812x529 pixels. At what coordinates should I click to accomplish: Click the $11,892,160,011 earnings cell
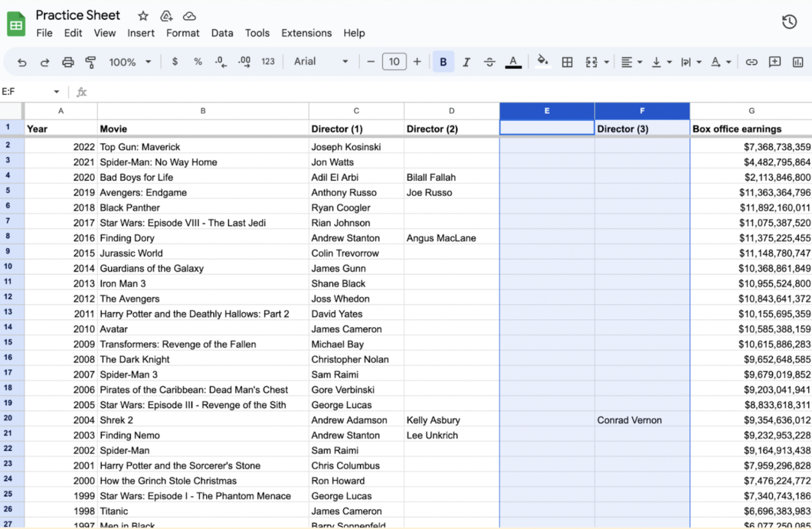751,208
